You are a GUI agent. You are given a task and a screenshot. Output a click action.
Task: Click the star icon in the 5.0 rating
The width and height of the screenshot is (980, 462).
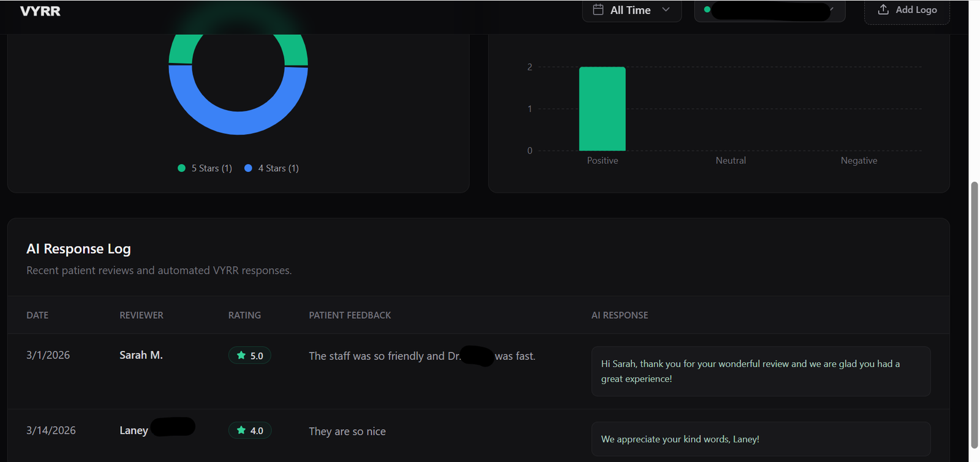tap(241, 356)
